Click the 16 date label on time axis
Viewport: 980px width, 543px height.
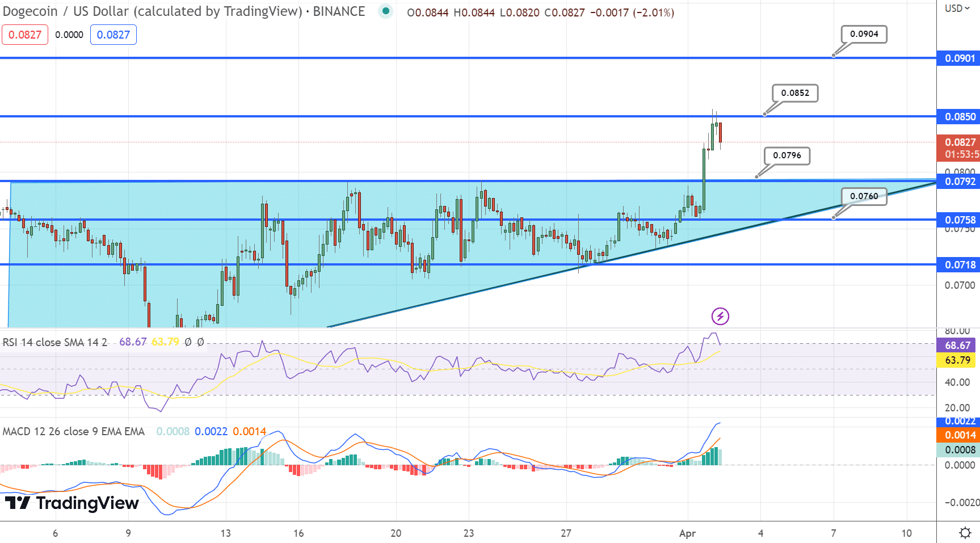tap(298, 533)
